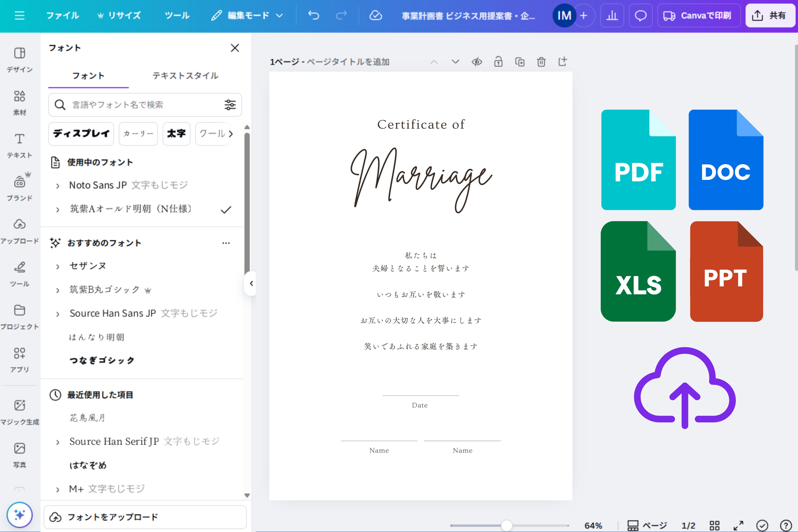
Task: Open the ファイル menu
Action: click(x=62, y=16)
